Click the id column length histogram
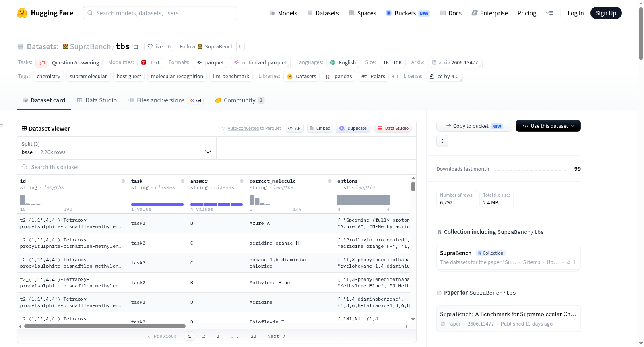The width and height of the screenshot is (644, 347). pos(46,200)
